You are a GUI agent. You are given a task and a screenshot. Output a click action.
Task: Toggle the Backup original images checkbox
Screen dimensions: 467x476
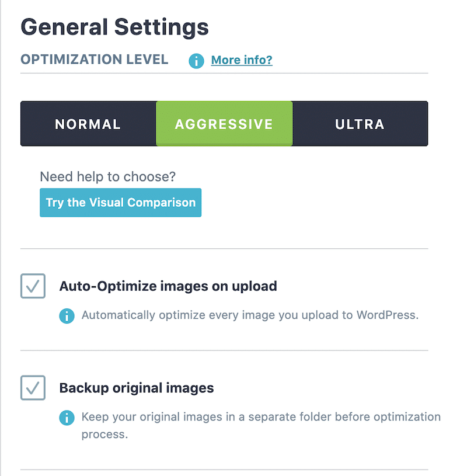pos(33,388)
